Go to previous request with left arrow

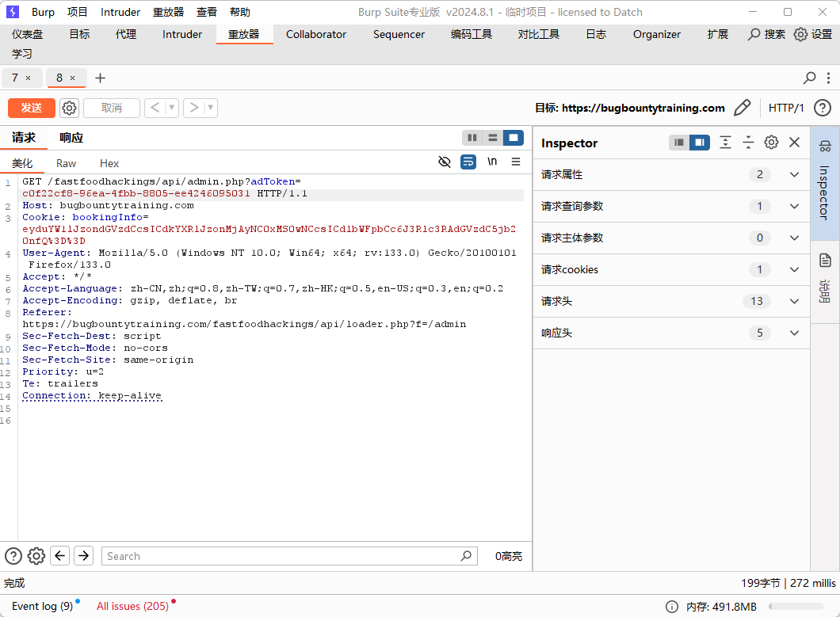pyautogui.click(x=155, y=109)
